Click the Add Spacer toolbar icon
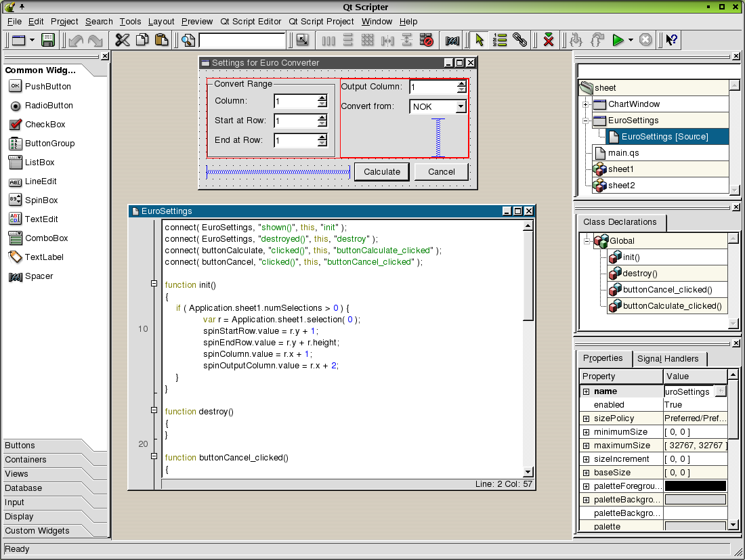Screen dimensions: 745x560 [x=452, y=41]
